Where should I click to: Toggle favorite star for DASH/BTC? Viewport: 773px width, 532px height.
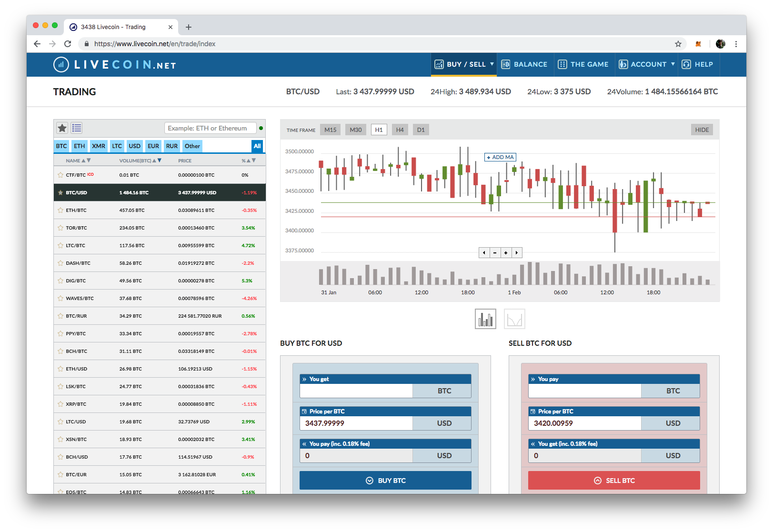click(x=60, y=263)
